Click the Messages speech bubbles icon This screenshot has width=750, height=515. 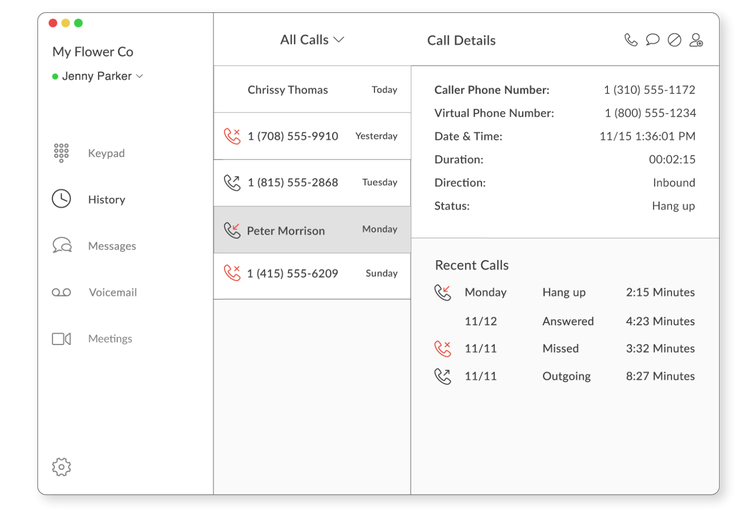point(61,246)
